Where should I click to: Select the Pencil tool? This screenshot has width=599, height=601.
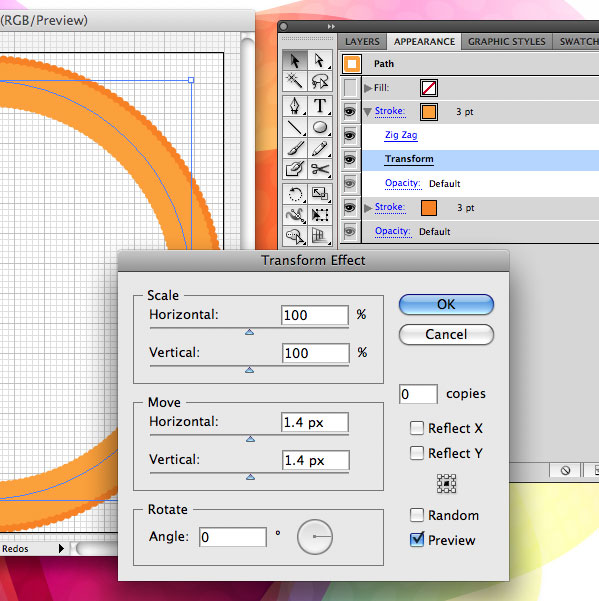[x=320, y=148]
